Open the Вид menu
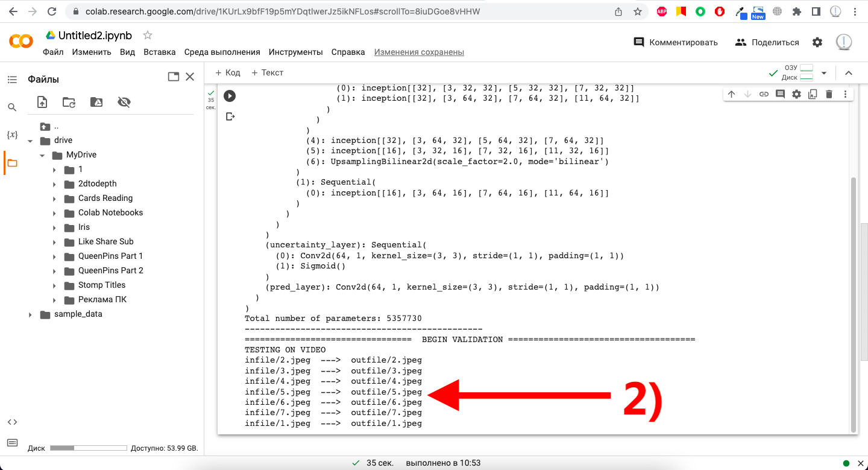 point(128,52)
